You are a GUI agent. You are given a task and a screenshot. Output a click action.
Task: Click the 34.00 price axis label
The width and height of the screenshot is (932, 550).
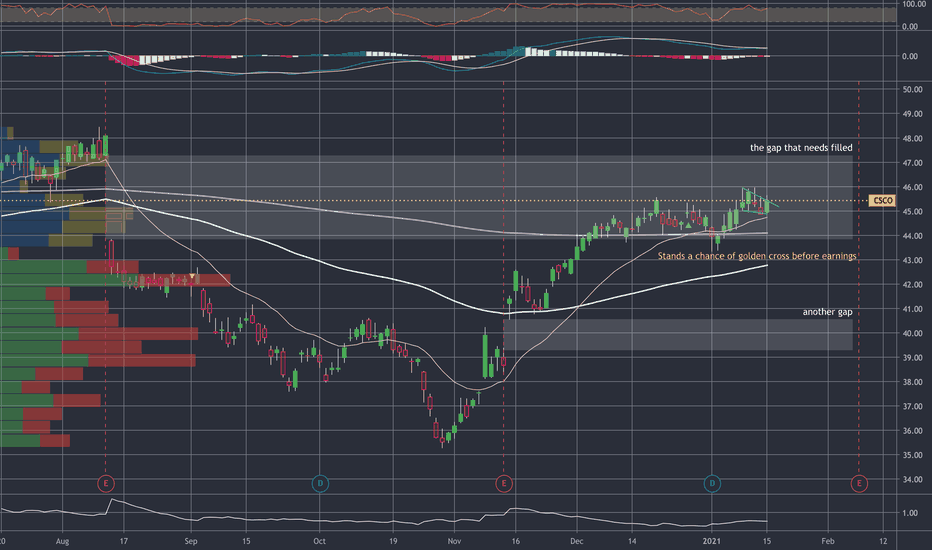[x=912, y=479]
